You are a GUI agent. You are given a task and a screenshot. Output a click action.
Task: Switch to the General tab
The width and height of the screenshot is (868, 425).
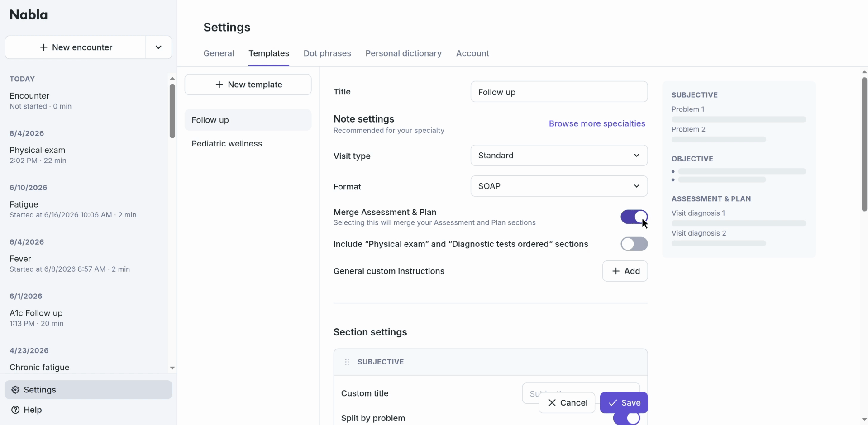(219, 53)
